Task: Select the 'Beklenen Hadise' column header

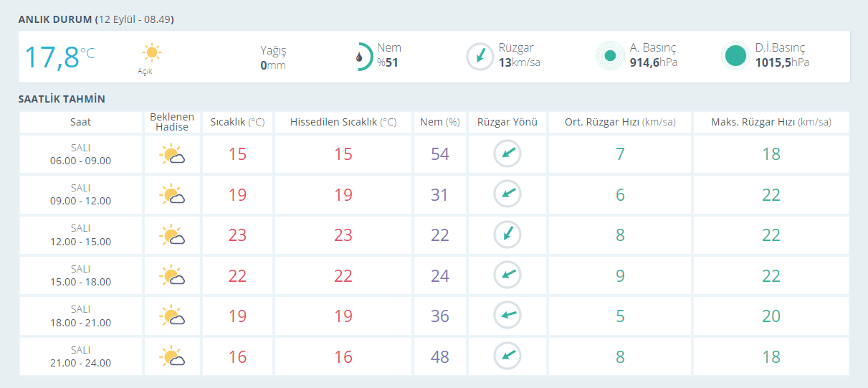Action: point(172,122)
